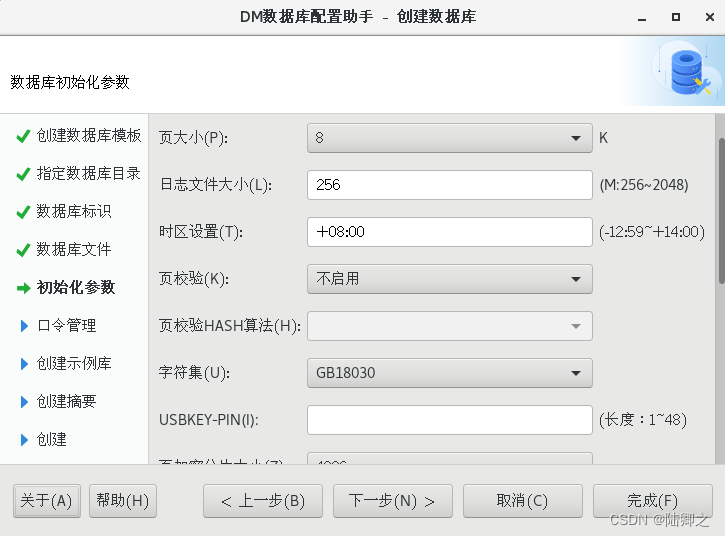Minimize the DM数据库配置助手 window

(x=642, y=18)
